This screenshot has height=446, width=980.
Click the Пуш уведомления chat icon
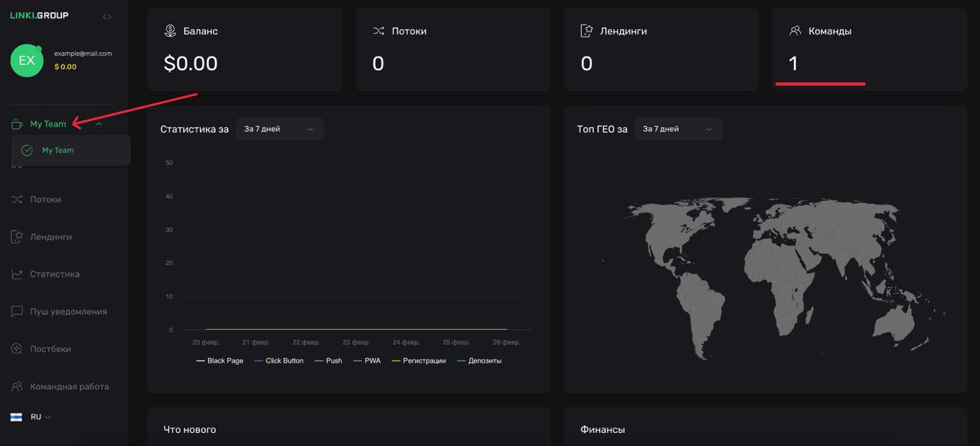point(17,311)
